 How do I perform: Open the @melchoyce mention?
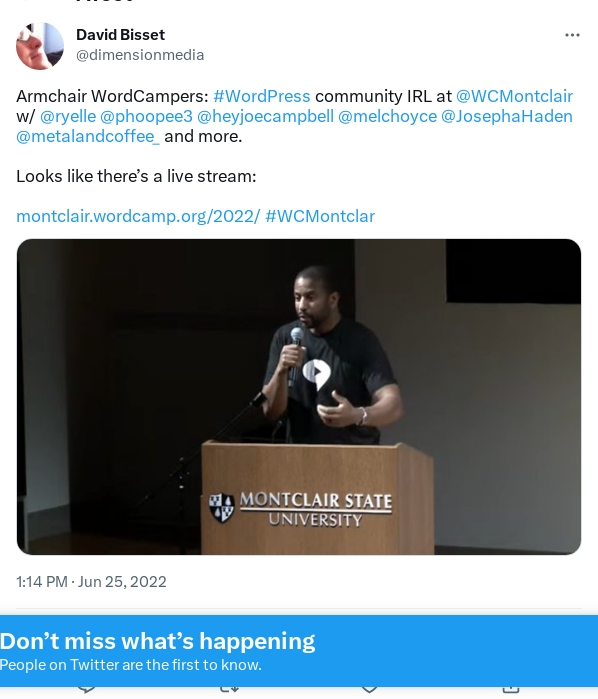tap(388, 116)
